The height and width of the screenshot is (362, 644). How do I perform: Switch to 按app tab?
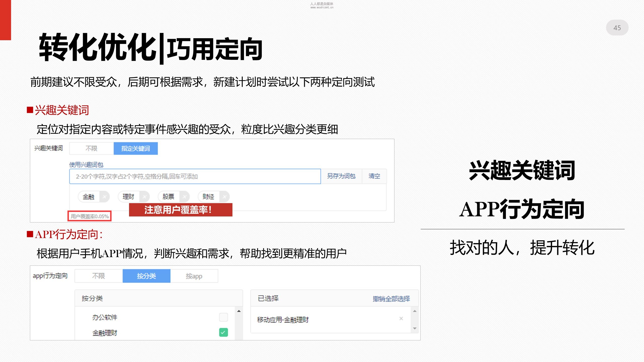(x=194, y=276)
